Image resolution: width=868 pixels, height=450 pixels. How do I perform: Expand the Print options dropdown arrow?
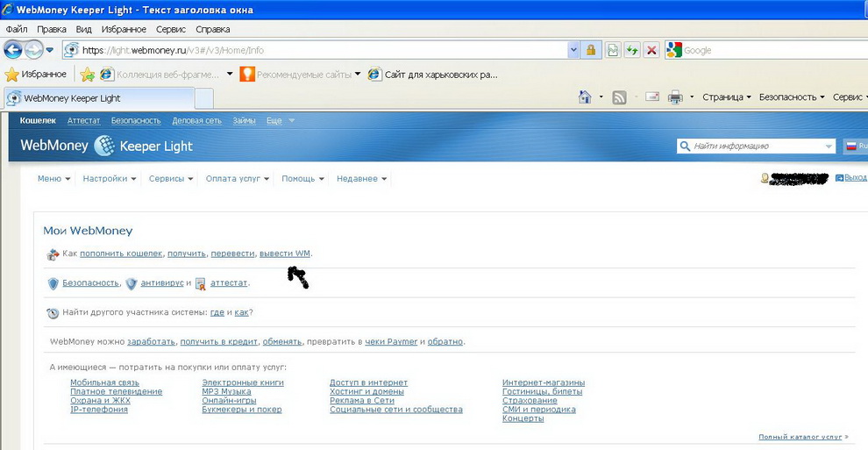pos(692,97)
